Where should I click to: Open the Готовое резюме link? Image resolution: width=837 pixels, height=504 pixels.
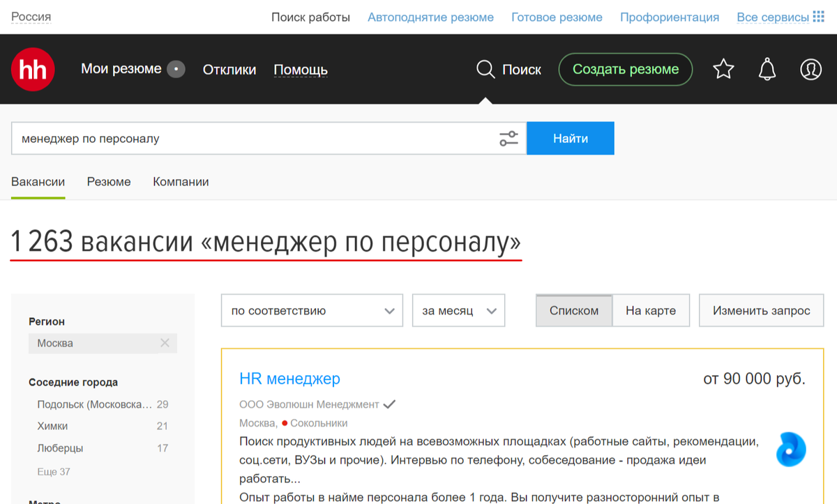click(x=557, y=17)
